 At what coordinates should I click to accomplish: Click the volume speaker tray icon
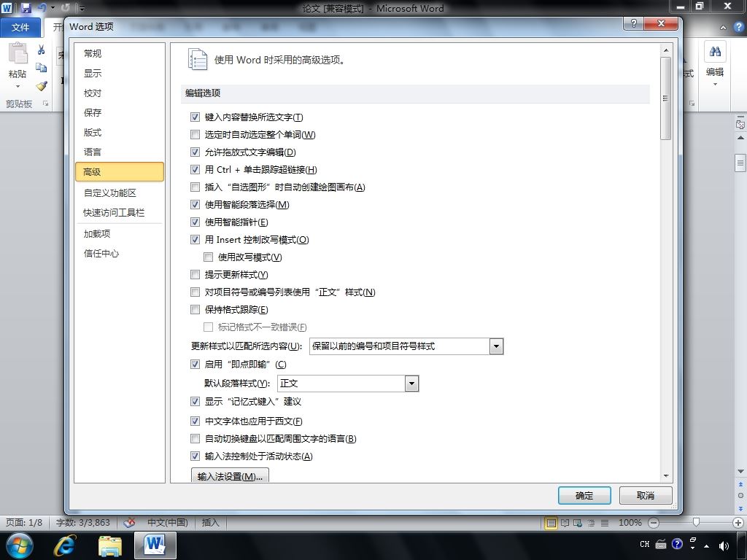pyautogui.click(x=724, y=545)
